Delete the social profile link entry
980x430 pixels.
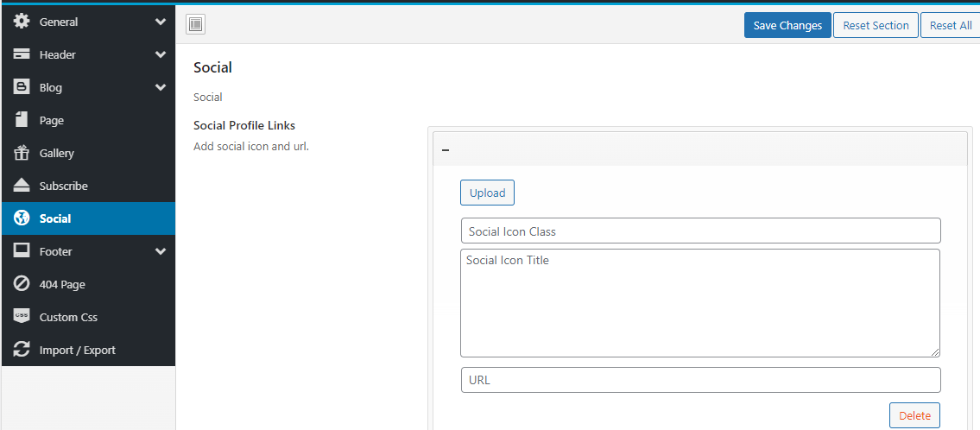(914, 415)
